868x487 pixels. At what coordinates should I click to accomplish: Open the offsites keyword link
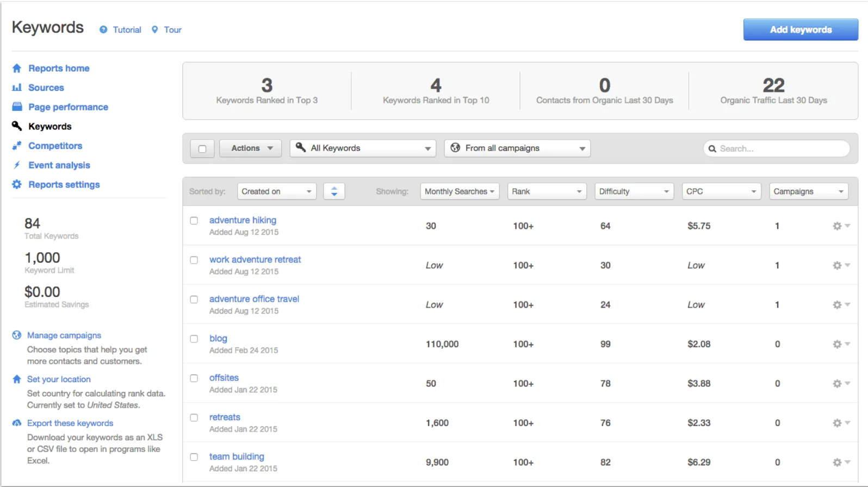click(224, 378)
